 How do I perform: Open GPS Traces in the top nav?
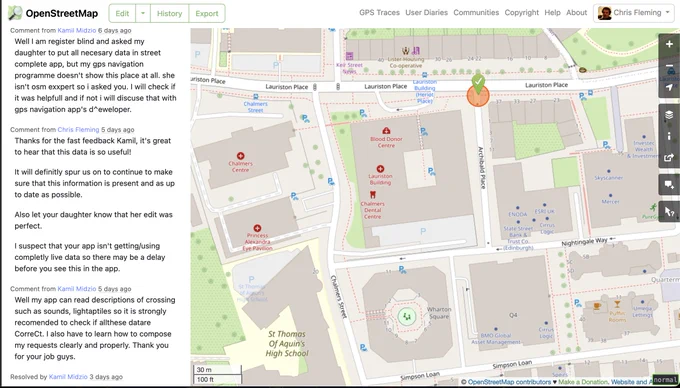coord(379,13)
